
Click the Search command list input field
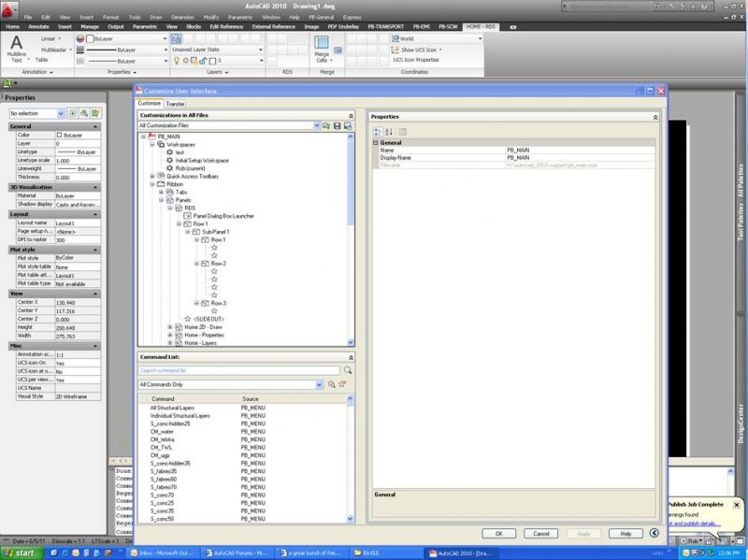click(x=239, y=370)
